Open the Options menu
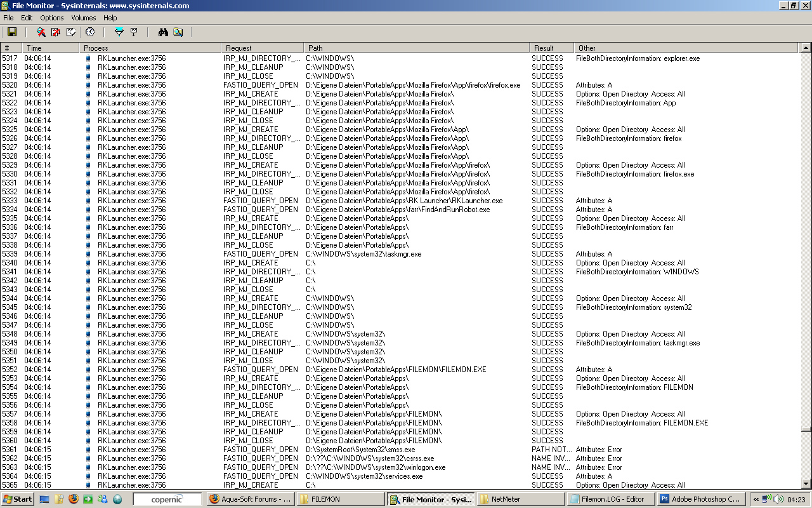 pyautogui.click(x=52, y=18)
